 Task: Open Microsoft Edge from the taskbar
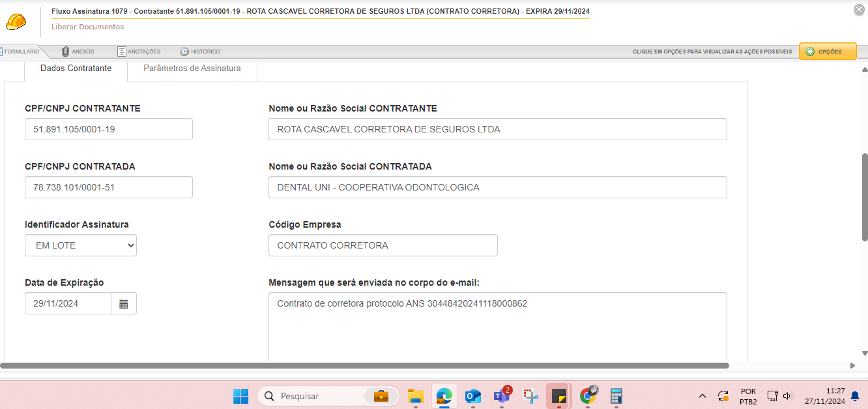444,396
